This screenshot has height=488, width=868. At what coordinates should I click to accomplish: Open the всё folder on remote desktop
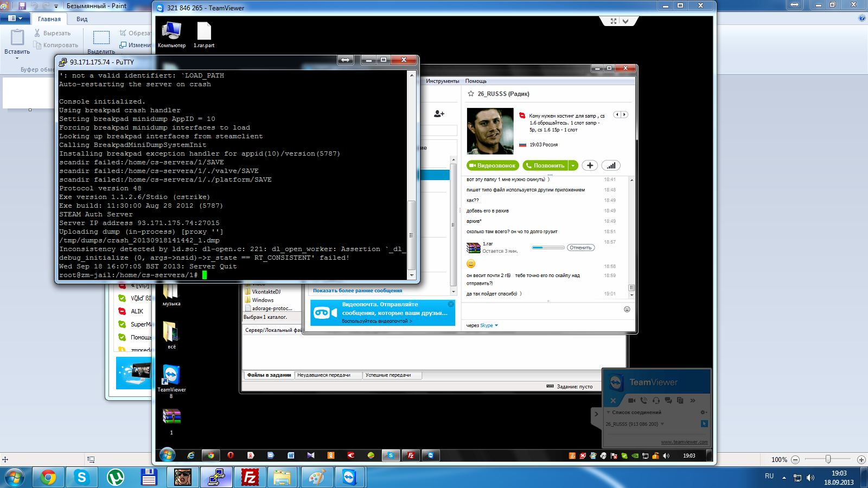tap(171, 334)
